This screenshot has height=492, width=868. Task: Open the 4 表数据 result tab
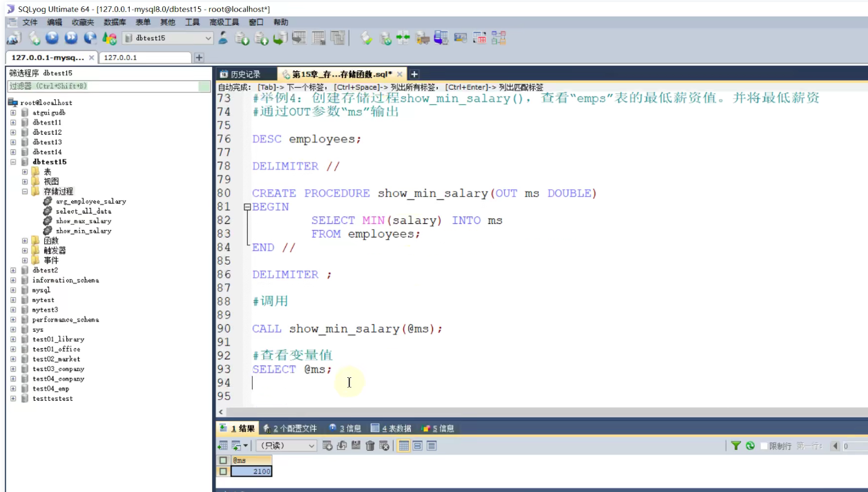point(391,428)
